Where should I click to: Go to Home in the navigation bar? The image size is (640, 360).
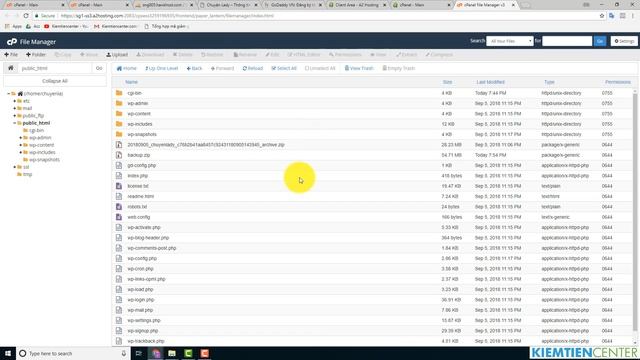pos(127,68)
